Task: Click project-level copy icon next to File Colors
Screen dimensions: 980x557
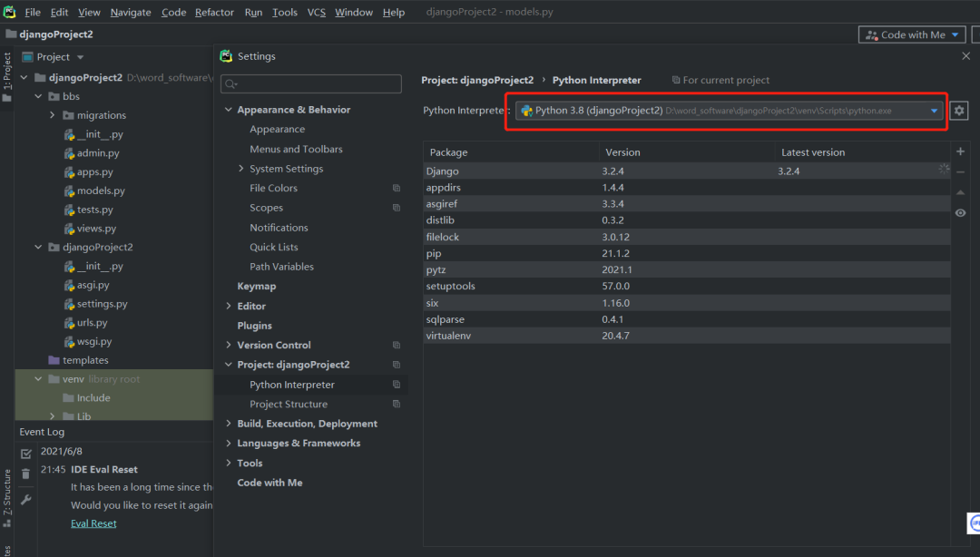Action: (x=397, y=188)
